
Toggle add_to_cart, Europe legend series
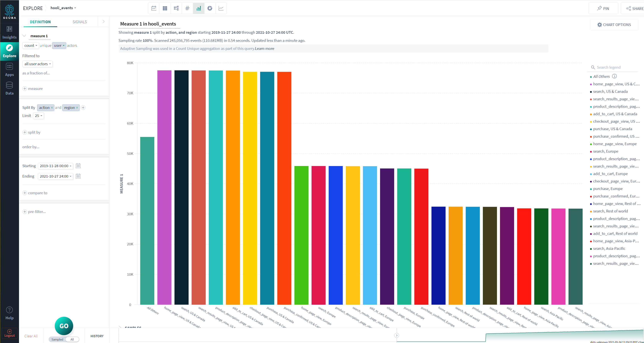609,174
